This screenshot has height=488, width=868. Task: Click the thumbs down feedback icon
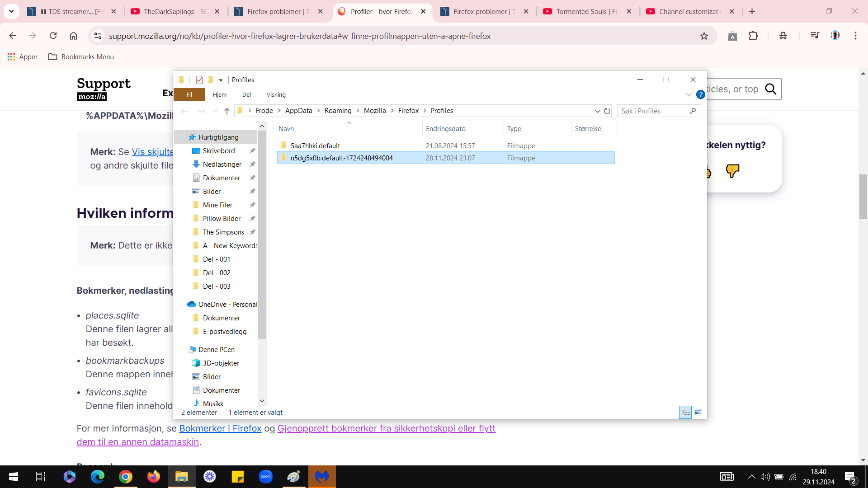click(732, 171)
